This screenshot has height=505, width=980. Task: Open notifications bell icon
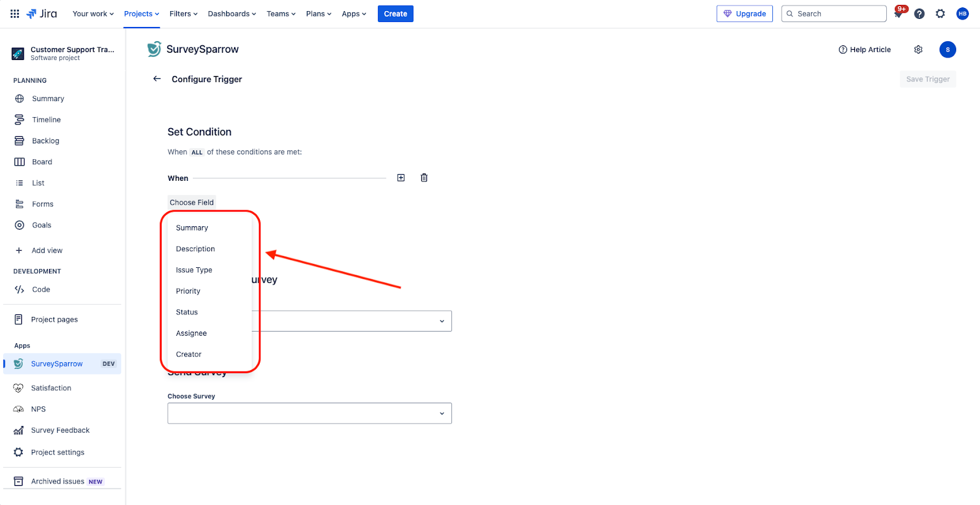click(898, 14)
